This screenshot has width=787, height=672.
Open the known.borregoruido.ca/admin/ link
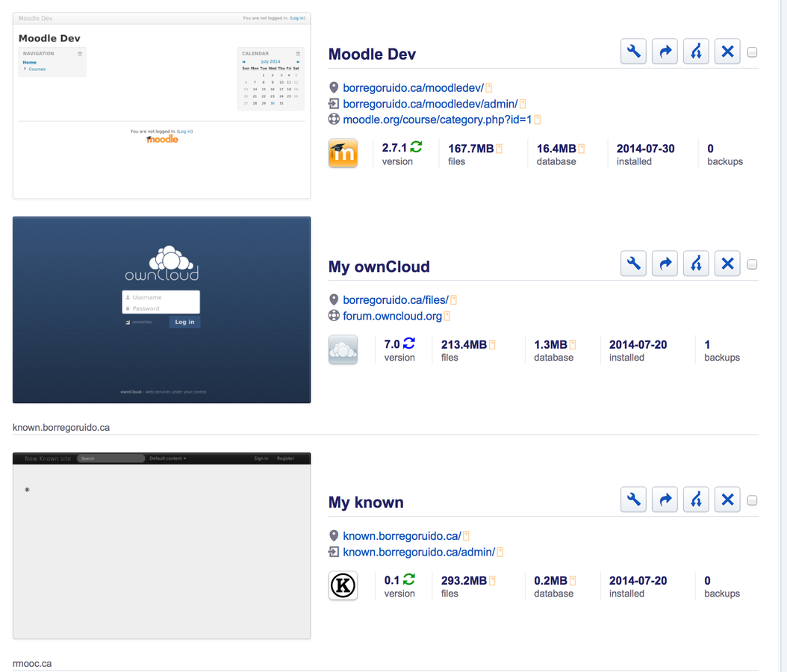419,552
